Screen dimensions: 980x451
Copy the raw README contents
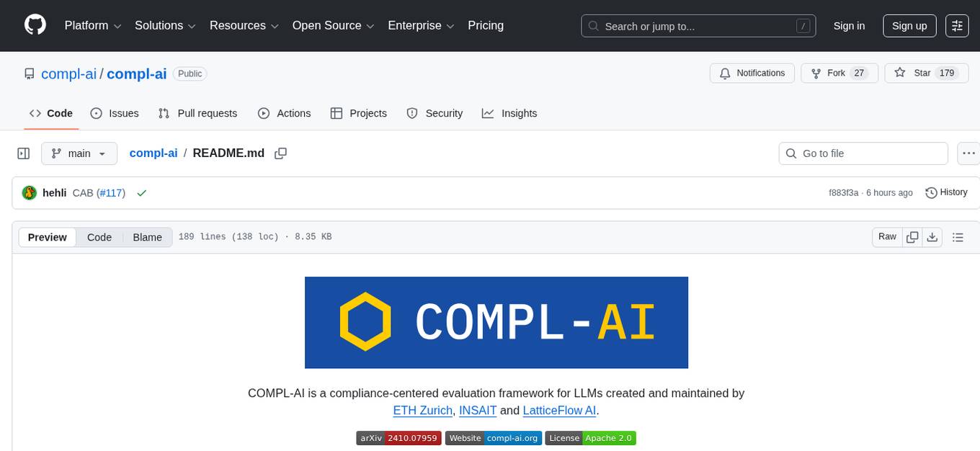[x=912, y=236]
